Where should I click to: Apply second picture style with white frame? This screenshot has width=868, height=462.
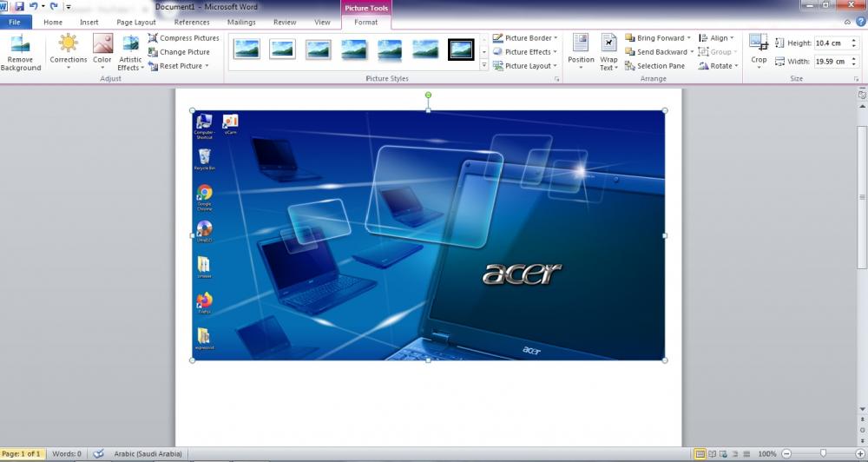282,49
